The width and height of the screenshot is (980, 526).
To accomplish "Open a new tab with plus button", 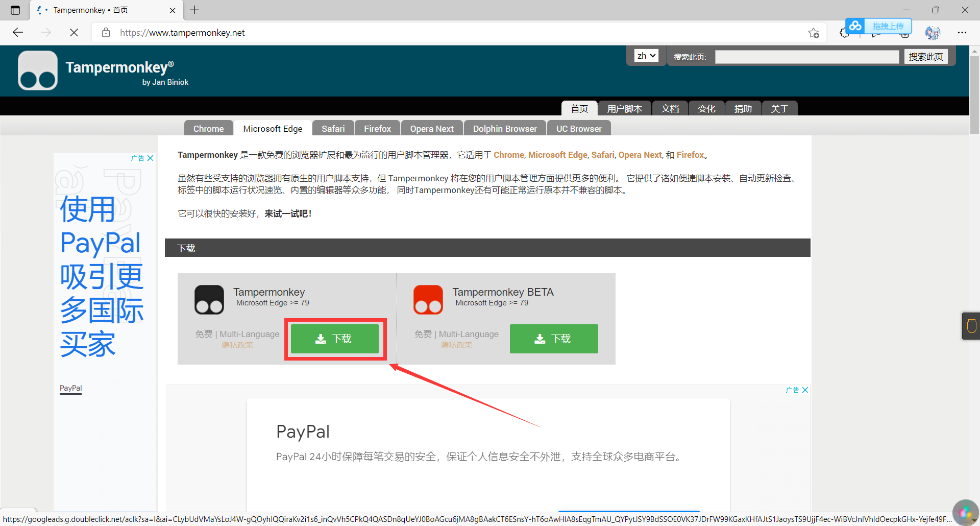I will (x=194, y=10).
